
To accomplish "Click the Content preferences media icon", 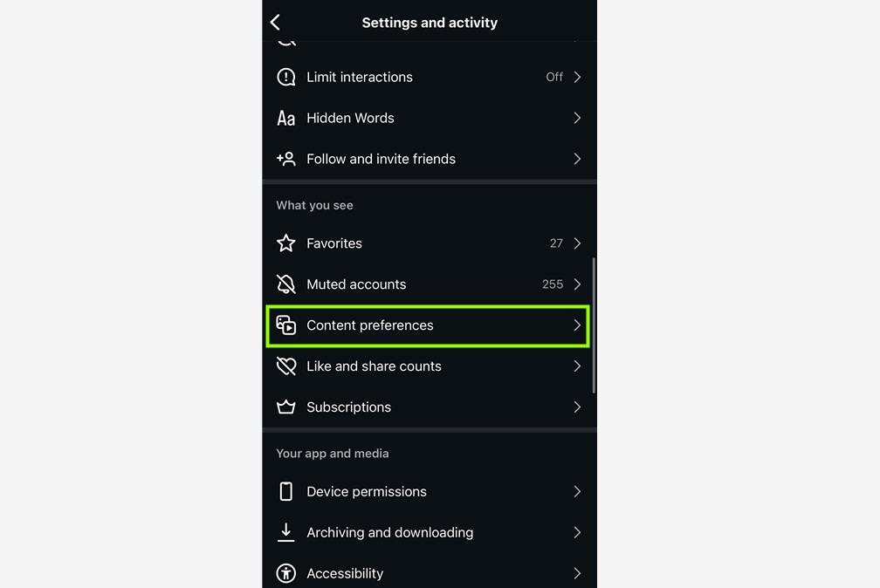I will [x=286, y=325].
